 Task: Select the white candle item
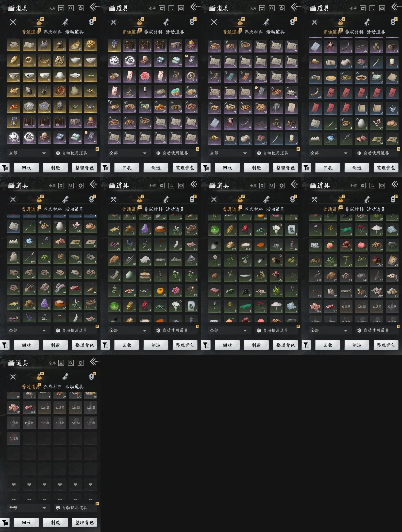[x=145, y=91]
